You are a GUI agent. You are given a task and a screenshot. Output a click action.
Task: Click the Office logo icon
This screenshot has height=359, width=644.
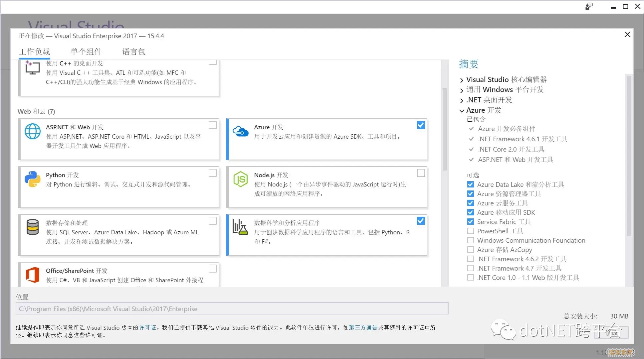click(x=33, y=275)
